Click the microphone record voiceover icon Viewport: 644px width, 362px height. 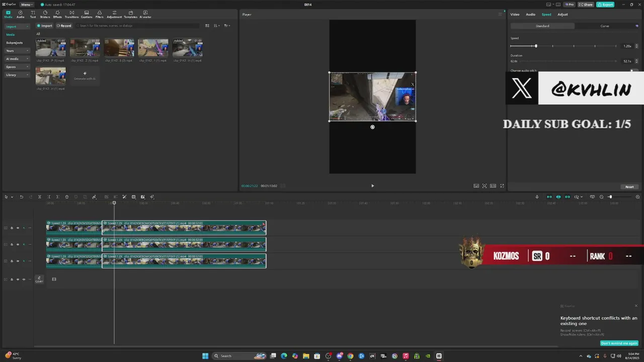click(x=537, y=197)
